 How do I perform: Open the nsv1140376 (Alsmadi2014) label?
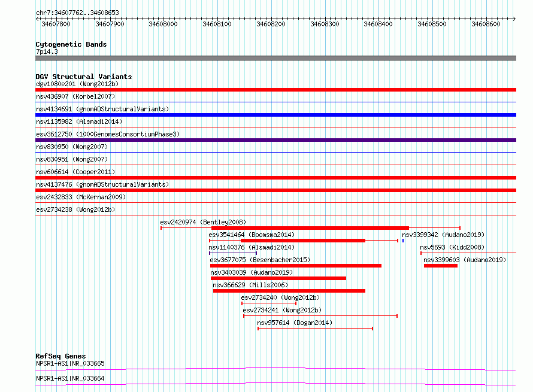[252, 247]
